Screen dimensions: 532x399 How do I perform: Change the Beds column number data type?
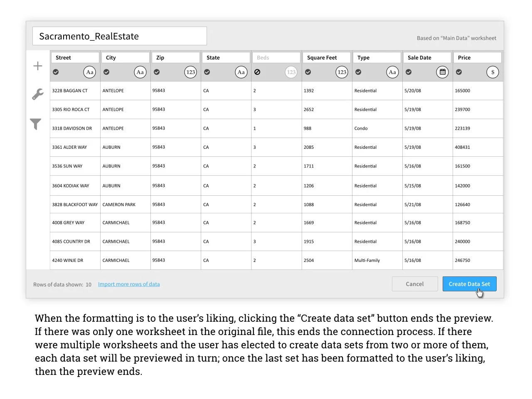pos(291,72)
